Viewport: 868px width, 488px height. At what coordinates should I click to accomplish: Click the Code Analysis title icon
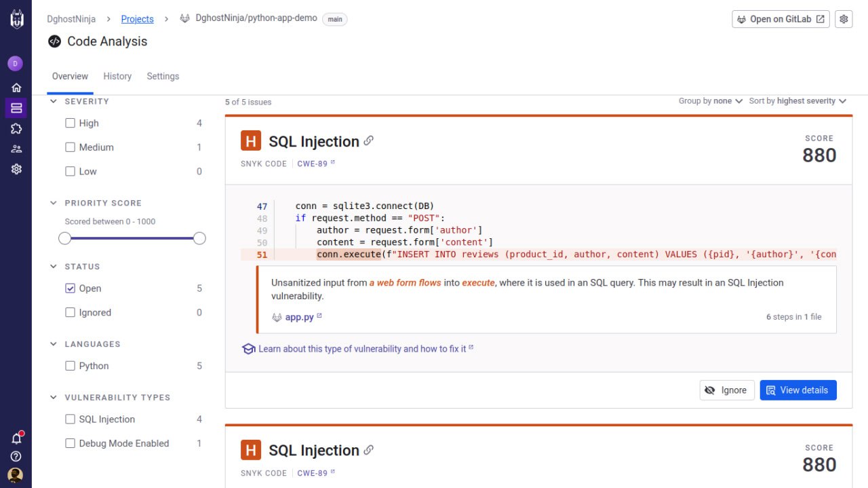54,41
